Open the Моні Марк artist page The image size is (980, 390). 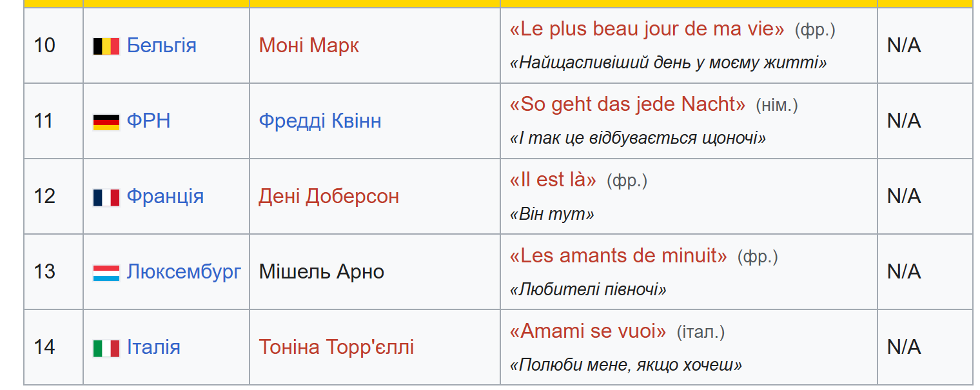(309, 46)
